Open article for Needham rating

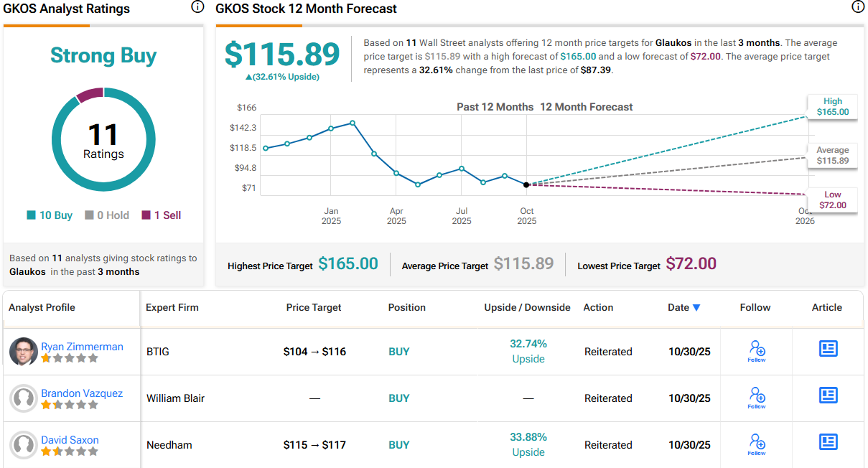tap(829, 442)
